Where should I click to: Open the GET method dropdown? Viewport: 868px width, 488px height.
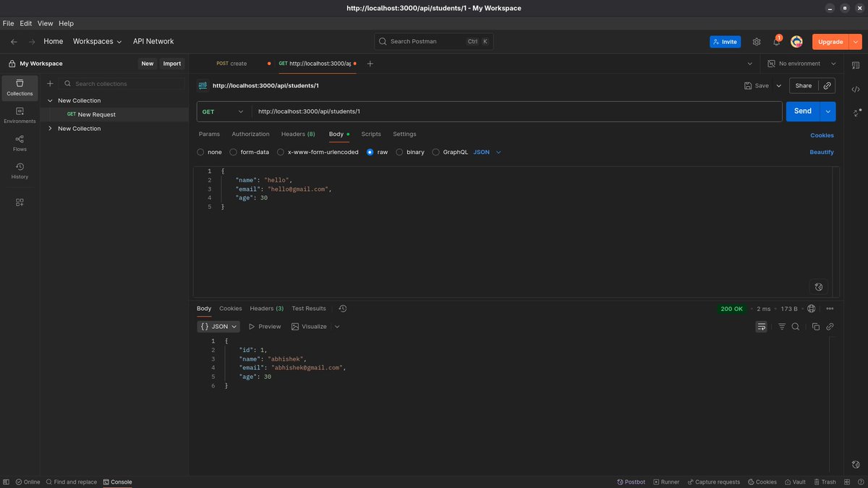[x=224, y=112]
